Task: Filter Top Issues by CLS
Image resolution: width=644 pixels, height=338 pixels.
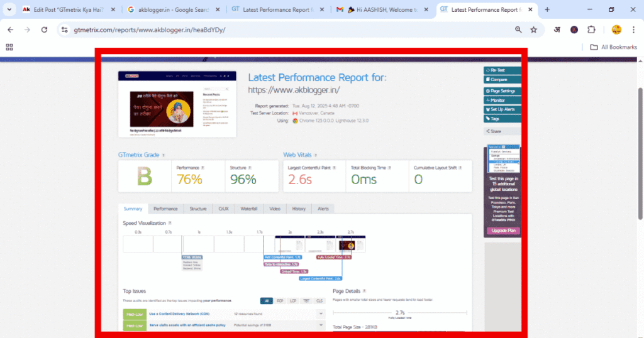Action: pyautogui.click(x=319, y=301)
